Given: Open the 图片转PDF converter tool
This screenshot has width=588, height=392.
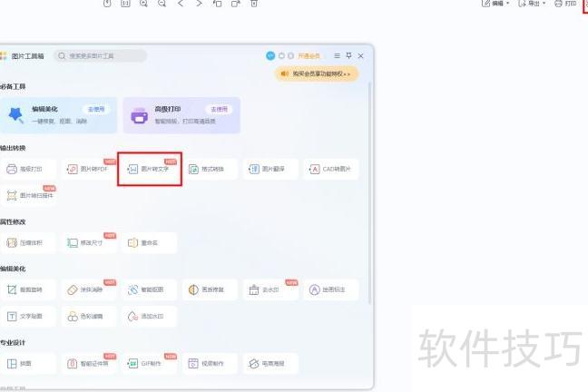Looking at the screenshot, I should pyautogui.click(x=89, y=169).
